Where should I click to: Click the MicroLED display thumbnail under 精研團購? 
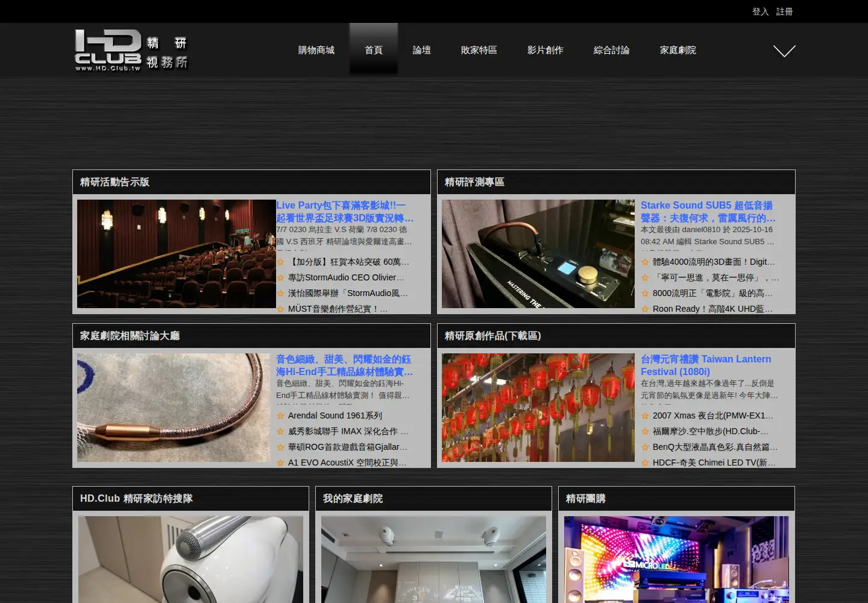point(676,559)
